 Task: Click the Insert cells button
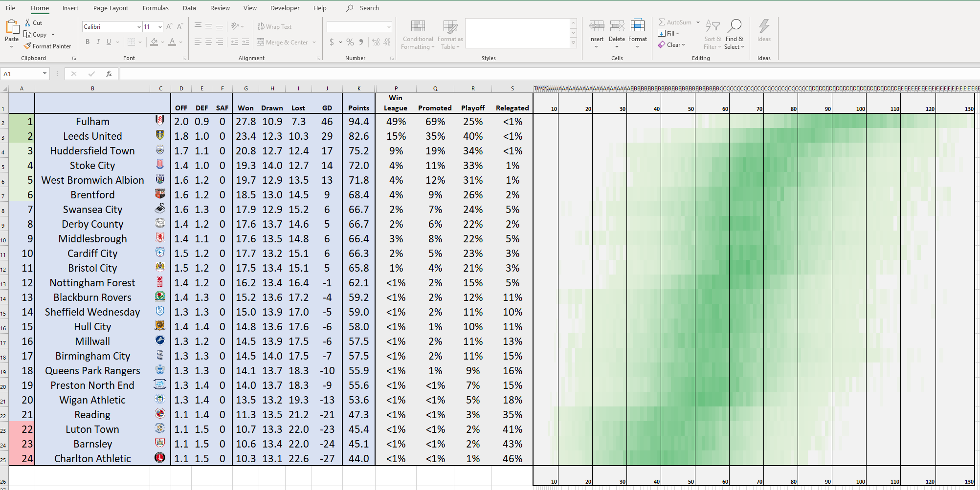[596, 35]
